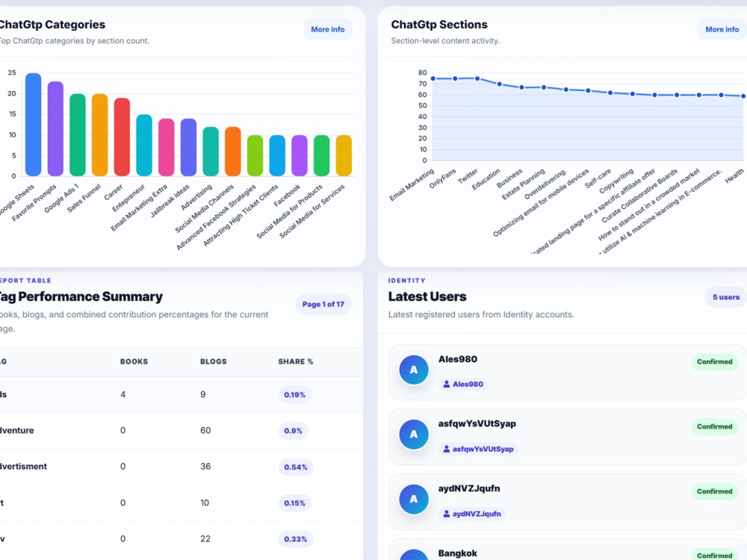Select the red Career bar
This screenshot has height=560, width=747.
tap(122, 137)
